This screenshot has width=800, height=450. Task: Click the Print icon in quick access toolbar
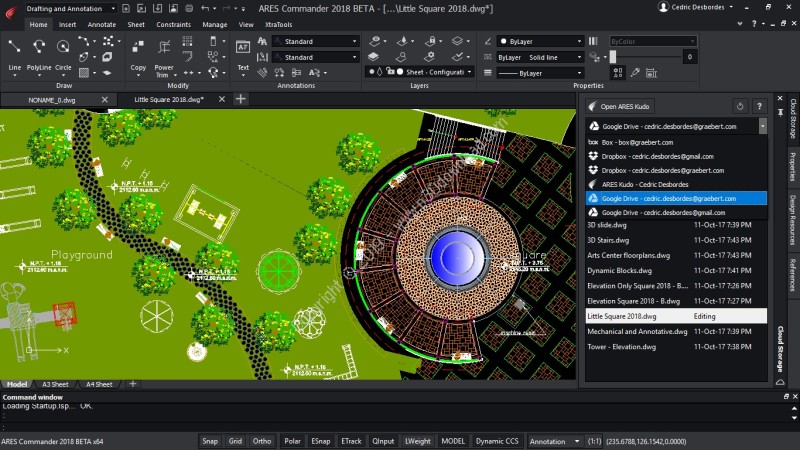(189, 8)
